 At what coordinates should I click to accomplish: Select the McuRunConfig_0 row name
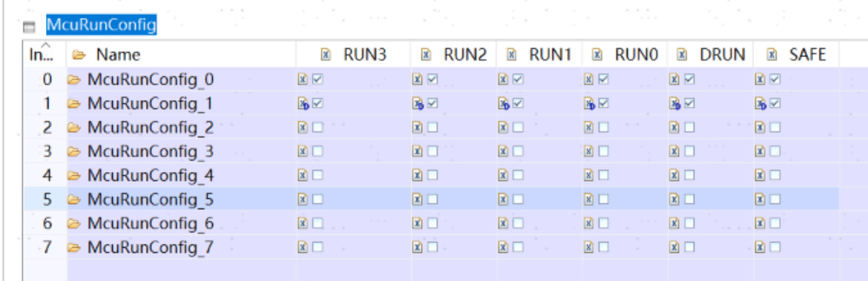pos(150,80)
